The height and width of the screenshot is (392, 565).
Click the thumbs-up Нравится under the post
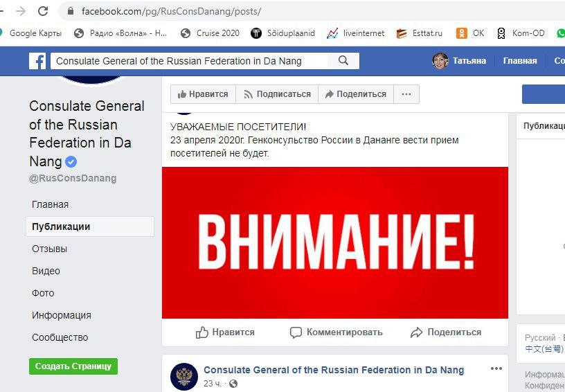click(x=225, y=332)
